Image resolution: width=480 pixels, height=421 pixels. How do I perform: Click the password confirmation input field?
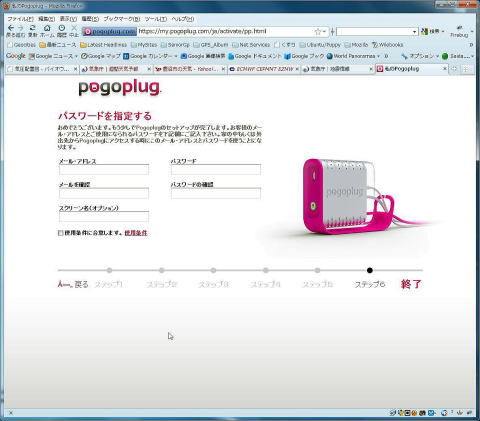click(216, 193)
